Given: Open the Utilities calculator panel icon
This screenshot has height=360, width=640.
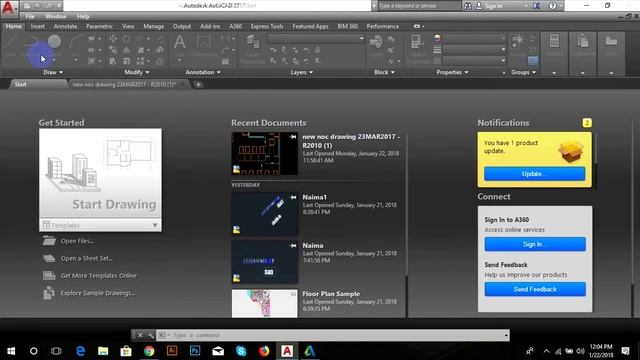Looking at the screenshot, I should click(554, 42).
